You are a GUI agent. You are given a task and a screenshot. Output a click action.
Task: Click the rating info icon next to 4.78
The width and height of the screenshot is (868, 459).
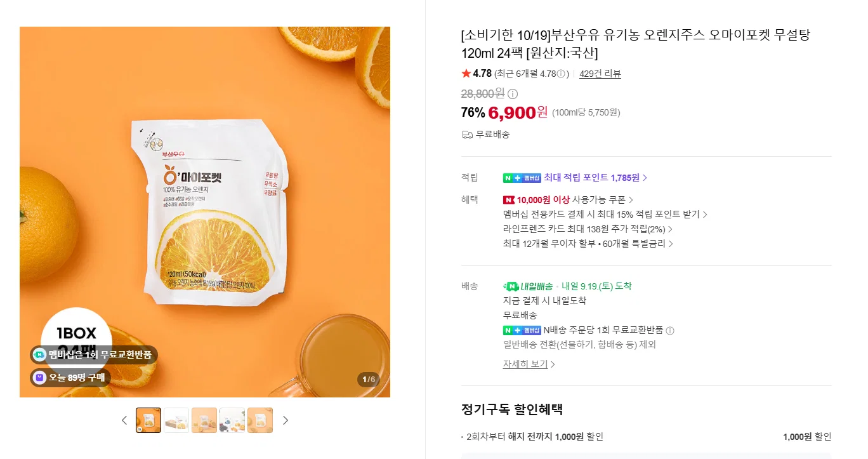561,74
